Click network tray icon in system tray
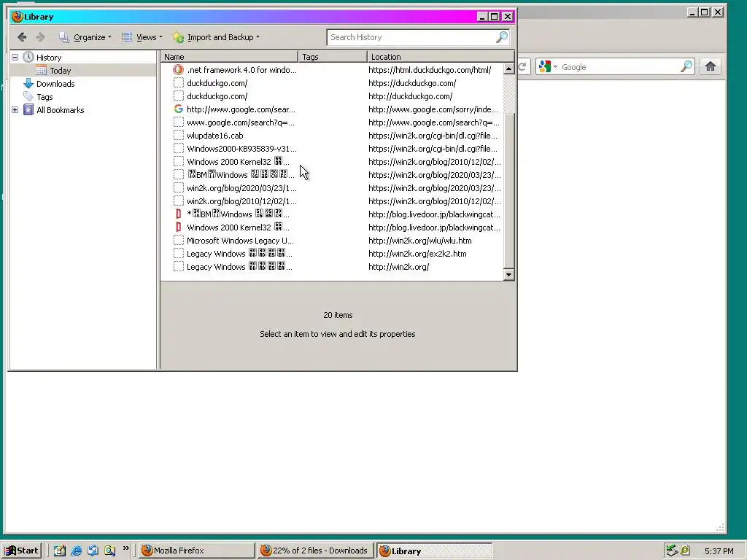Screen dimensions: 747x560 tap(672, 551)
